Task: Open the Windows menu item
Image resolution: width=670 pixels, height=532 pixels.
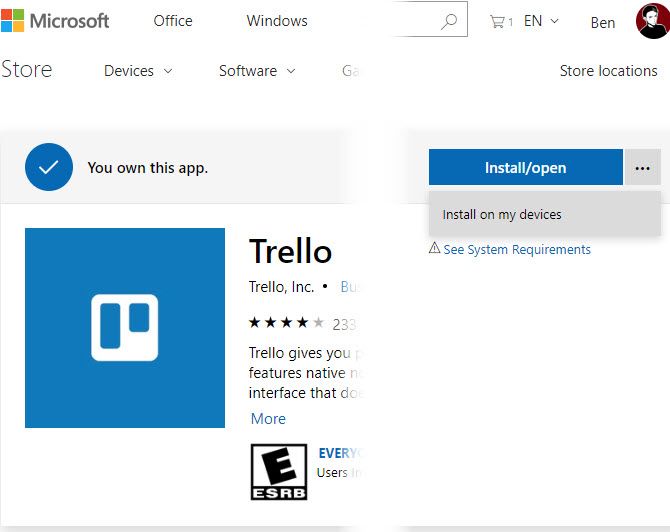Action: [277, 21]
